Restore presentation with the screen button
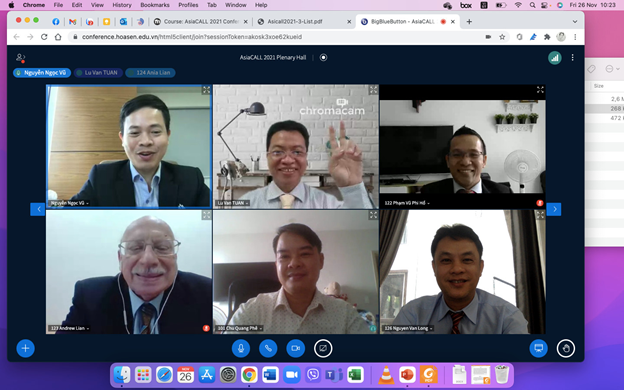 point(538,348)
